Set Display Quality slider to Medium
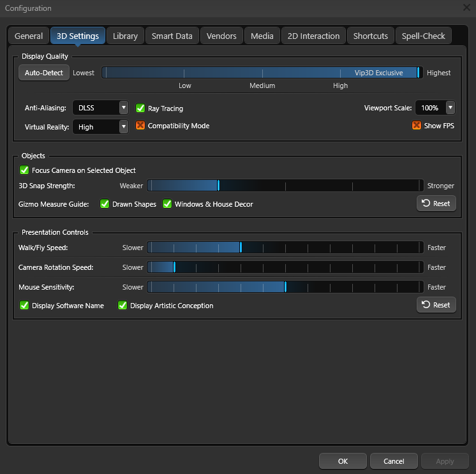The height and width of the screenshot is (474, 476). pos(262,73)
